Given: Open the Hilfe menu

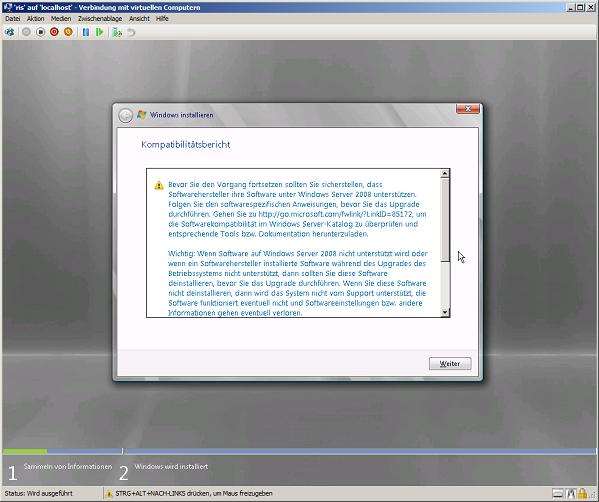Looking at the screenshot, I should click(x=162, y=18).
